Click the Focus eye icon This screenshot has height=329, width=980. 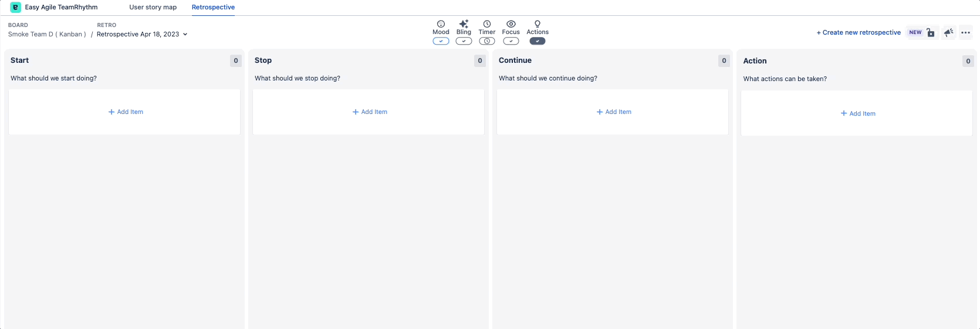pos(511,24)
